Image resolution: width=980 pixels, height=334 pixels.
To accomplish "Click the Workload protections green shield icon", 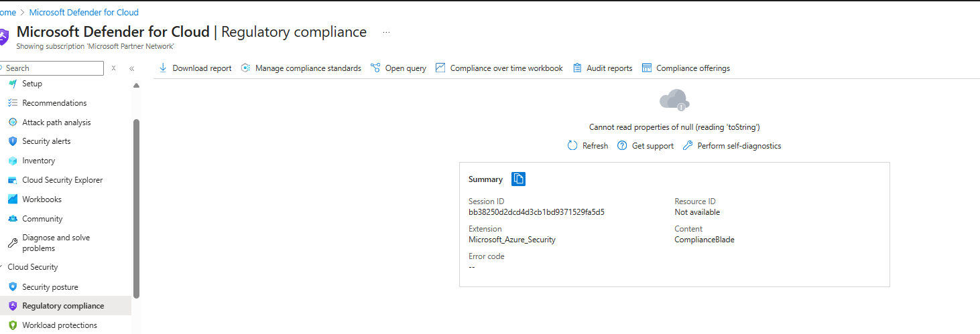I will pos(13,325).
